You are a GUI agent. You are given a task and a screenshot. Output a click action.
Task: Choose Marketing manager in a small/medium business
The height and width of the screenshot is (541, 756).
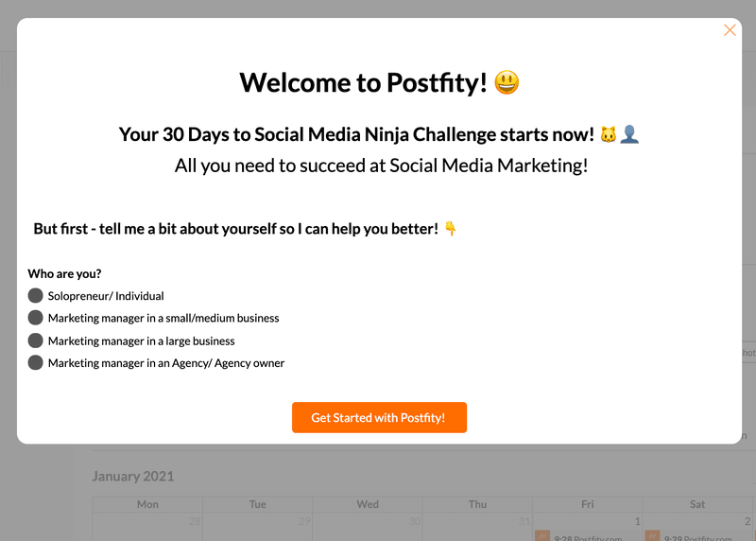click(36, 318)
